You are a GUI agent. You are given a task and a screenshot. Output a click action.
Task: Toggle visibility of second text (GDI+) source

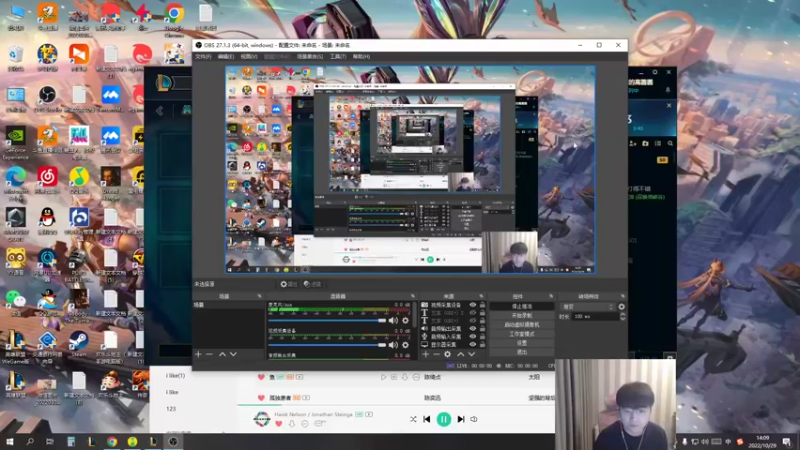tap(473, 321)
